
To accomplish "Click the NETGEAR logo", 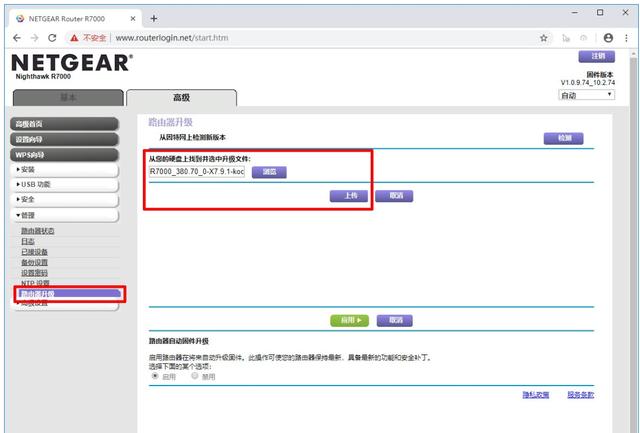I will pyautogui.click(x=72, y=63).
